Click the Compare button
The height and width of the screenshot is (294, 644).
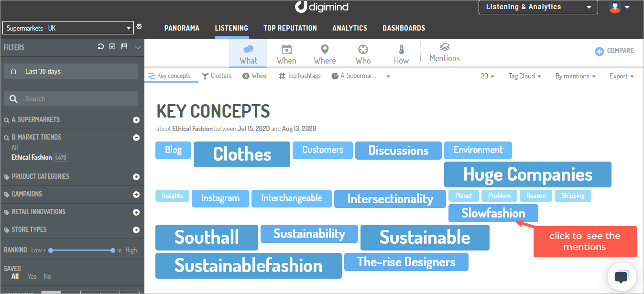[x=614, y=51]
